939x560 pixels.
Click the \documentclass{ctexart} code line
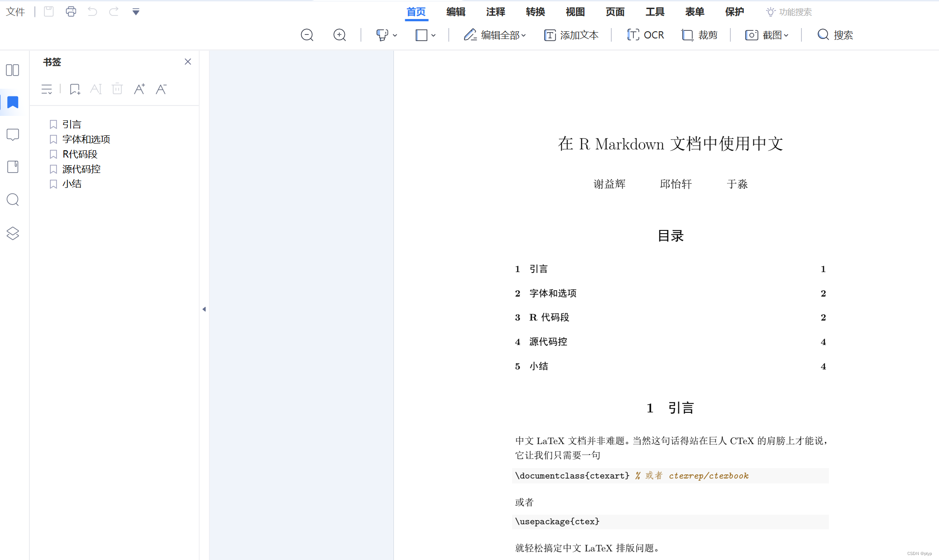click(671, 476)
